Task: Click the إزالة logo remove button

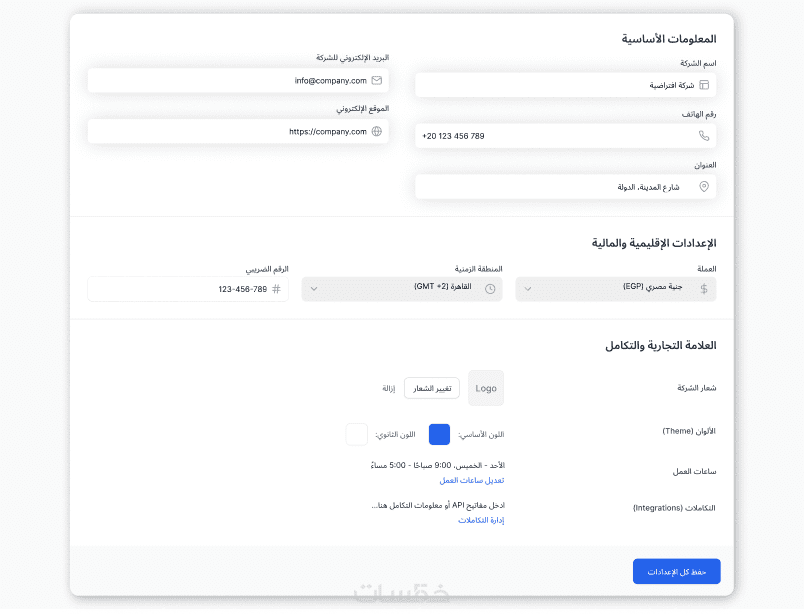Action: 389,388
